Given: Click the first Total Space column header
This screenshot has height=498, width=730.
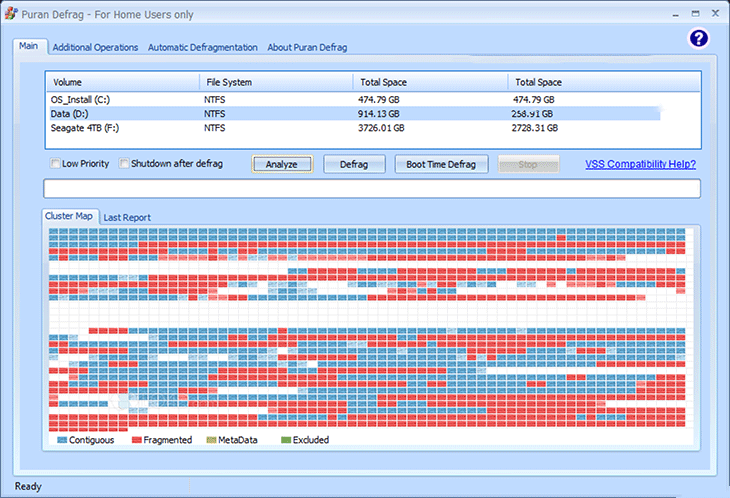Looking at the screenshot, I should pos(430,82).
